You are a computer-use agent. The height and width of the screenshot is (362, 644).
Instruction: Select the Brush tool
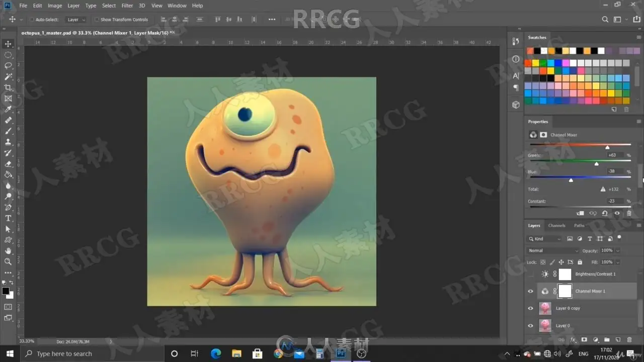tap(8, 131)
